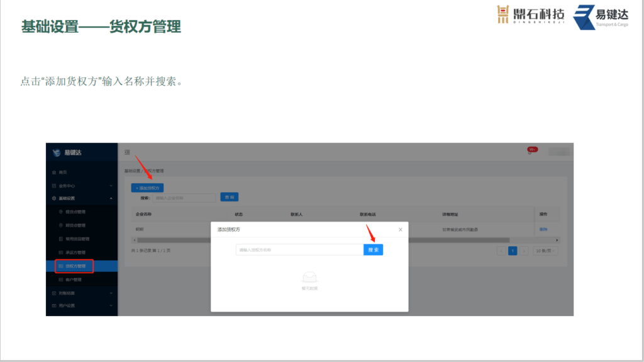This screenshot has width=644, height=362.
Task: Click the 删除 link in the table row
Action: tap(543, 230)
